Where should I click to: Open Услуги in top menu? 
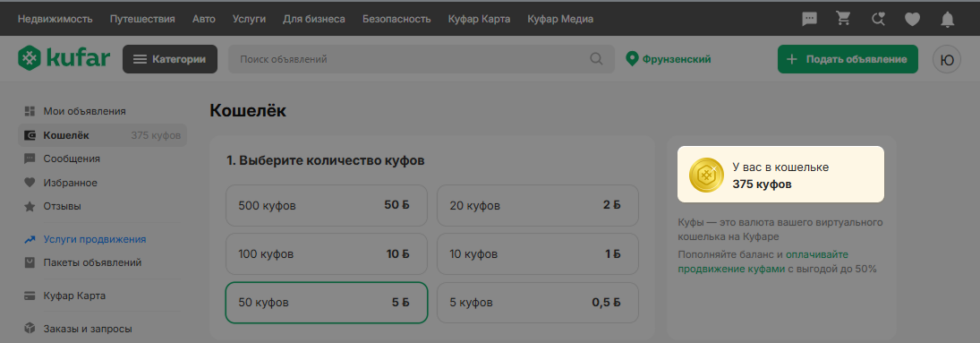coord(249,19)
